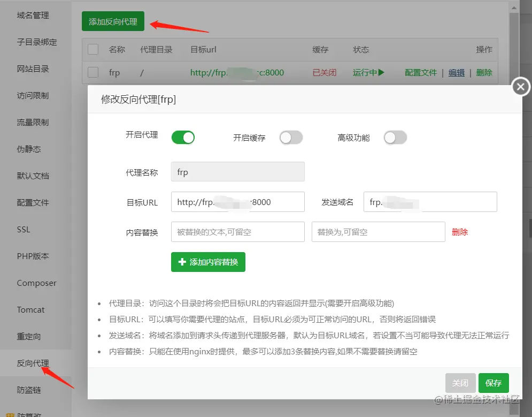Click the 添加反向代理 button
The height and width of the screenshot is (417, 532).
coord(113,21)
